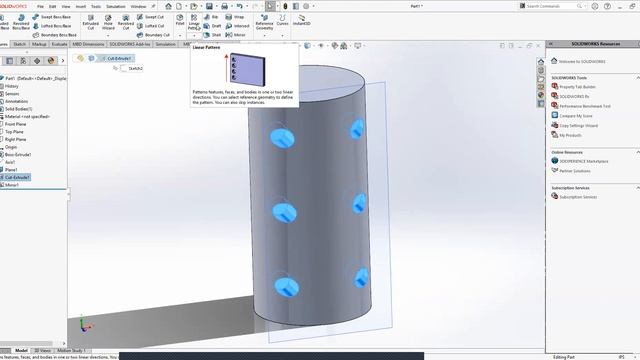Click the Select cursor tool
Viewport: 640px width, 360px height.
pyautogui.click(x=270, y=6)
